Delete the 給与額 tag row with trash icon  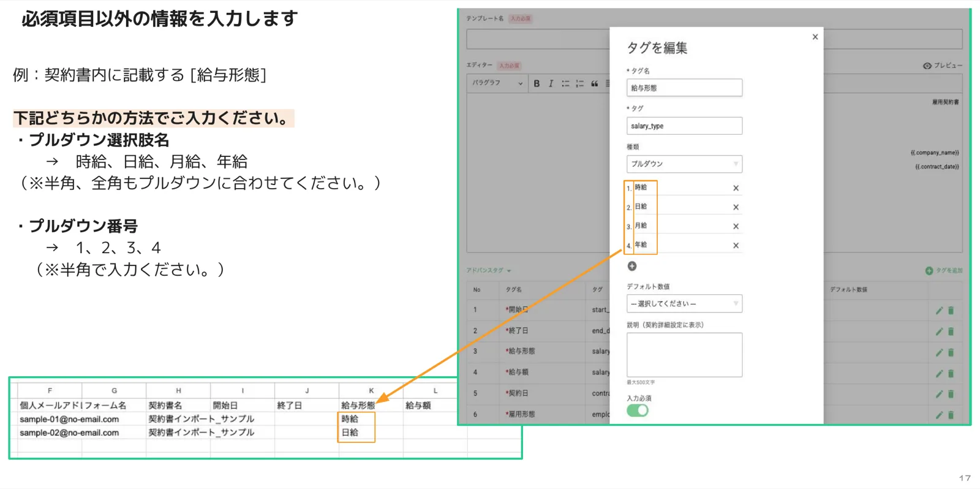(951, 373)
